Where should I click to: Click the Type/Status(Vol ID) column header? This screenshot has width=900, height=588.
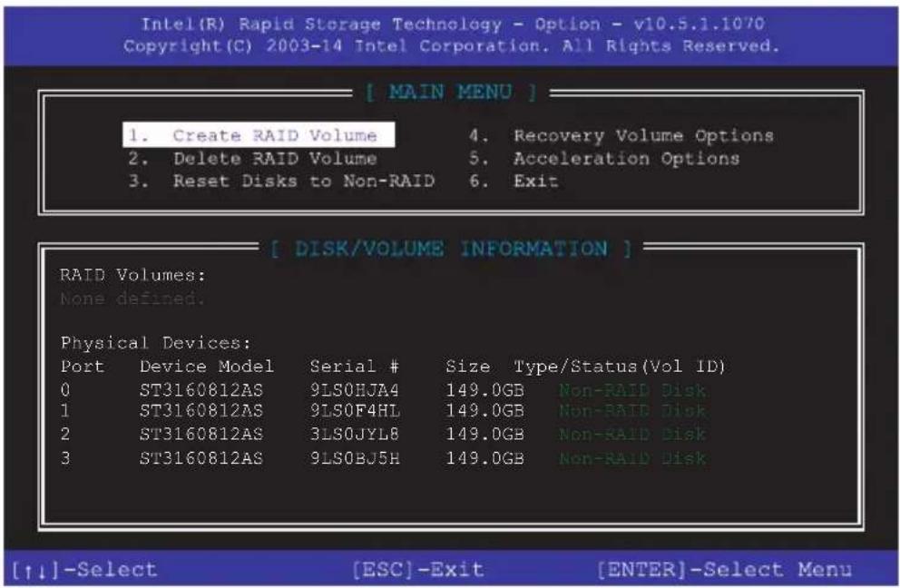tap(620, 367)
